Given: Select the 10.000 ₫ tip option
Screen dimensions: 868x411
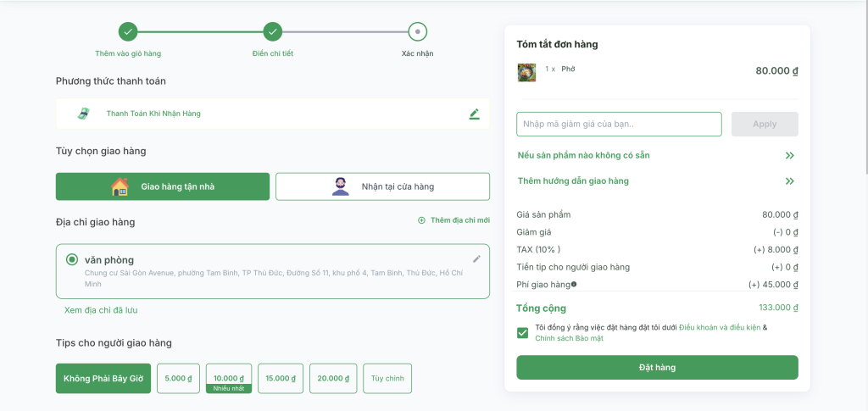Looking at the screenshot, I should pos(229,378).
